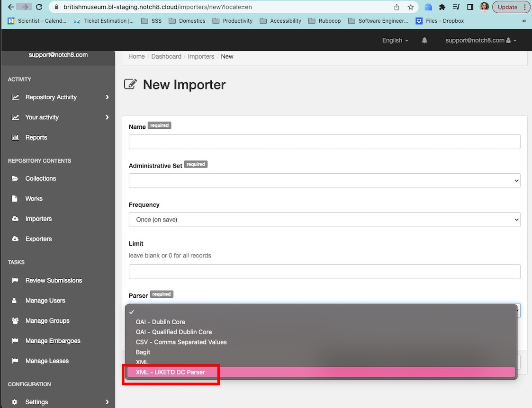Screen dimensions: 532x408
Task: Open the English language menu
Action: pyautogui.click(x=395, y=40)
